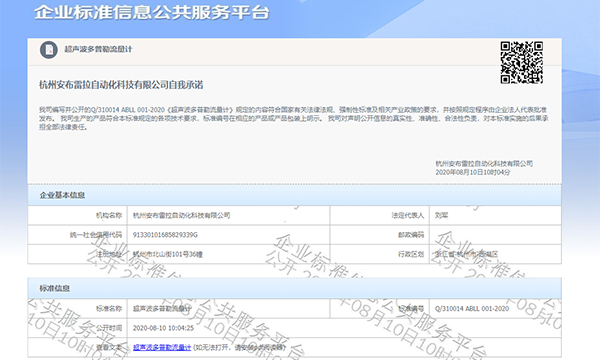Click the 标准名称 value 超声波多普勒流量计
This screenshot has width=600, height=360.
[x=162, y=309]
